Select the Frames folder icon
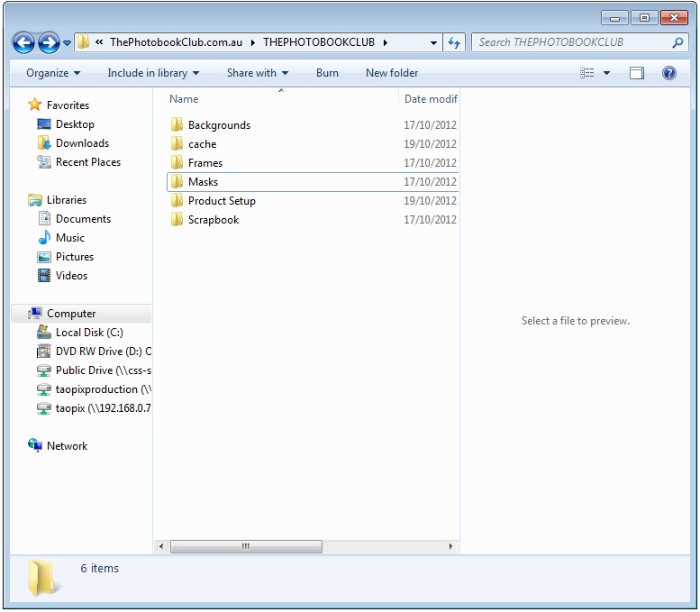Image resolution: width=700 pixels, height=612 pixels. 177,162
